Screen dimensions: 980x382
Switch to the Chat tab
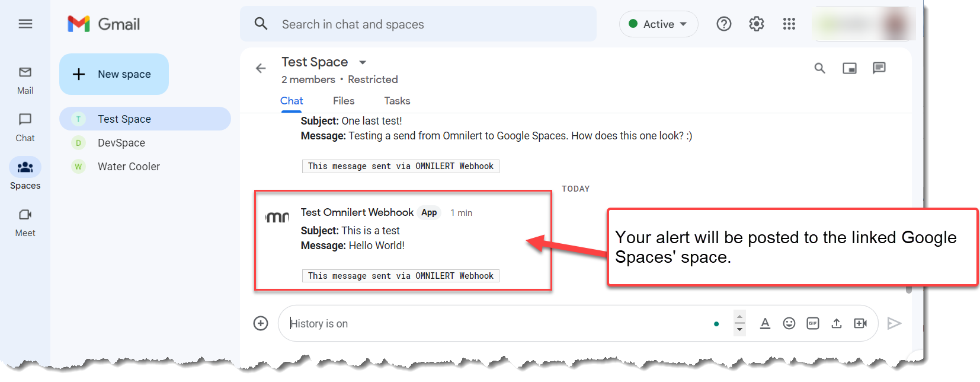(x=292, y=101)
